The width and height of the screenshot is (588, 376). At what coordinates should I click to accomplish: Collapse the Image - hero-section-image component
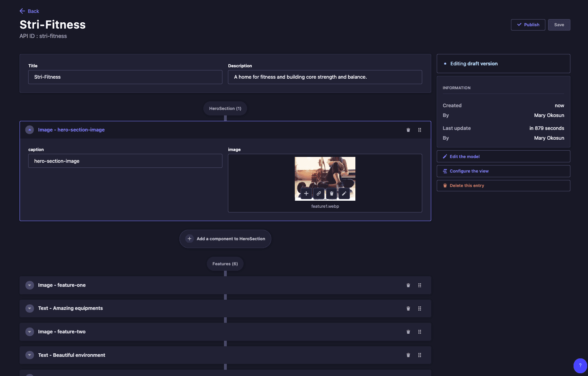(30, 130)
